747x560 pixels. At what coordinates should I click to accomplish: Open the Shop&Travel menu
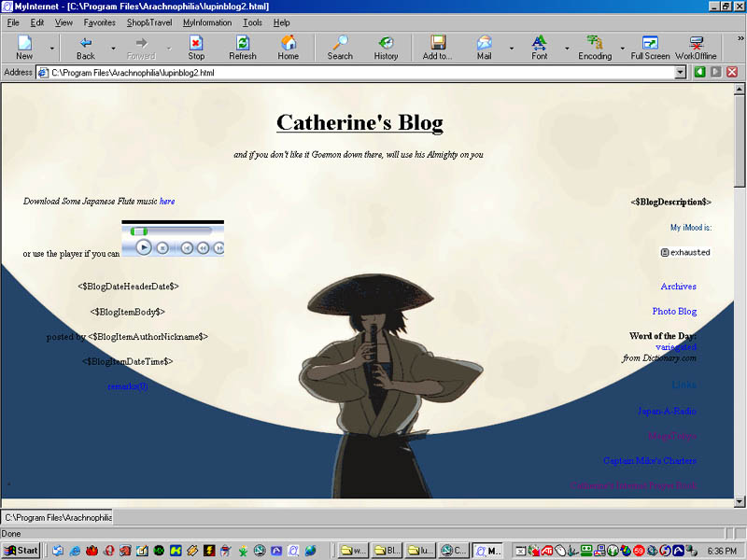(149, 22)
